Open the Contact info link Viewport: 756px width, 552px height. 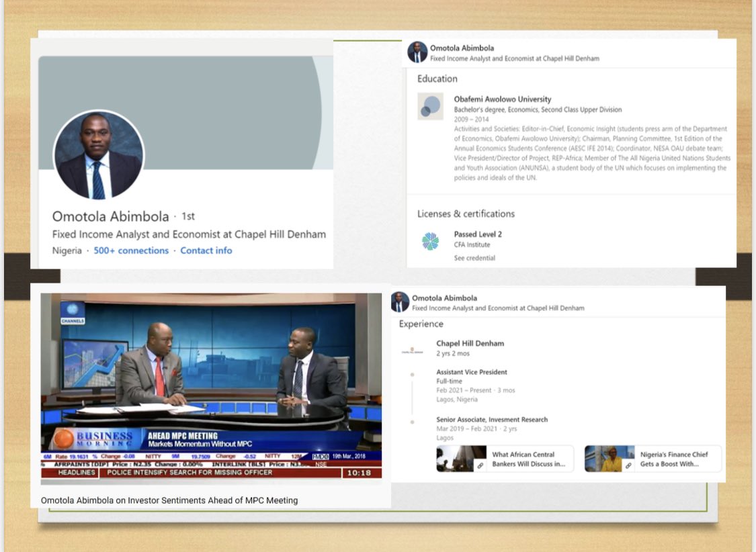click(206, 250)
